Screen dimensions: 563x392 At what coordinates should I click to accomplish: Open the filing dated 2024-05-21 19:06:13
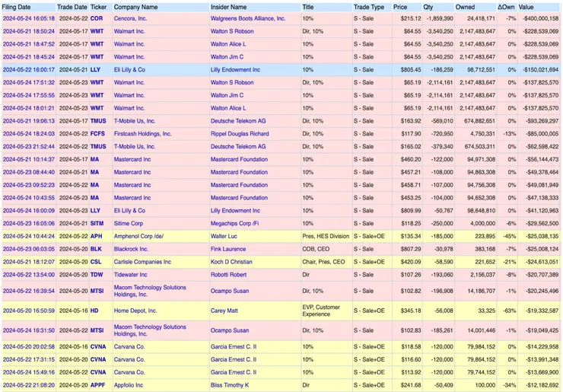(x=29, y=121)
